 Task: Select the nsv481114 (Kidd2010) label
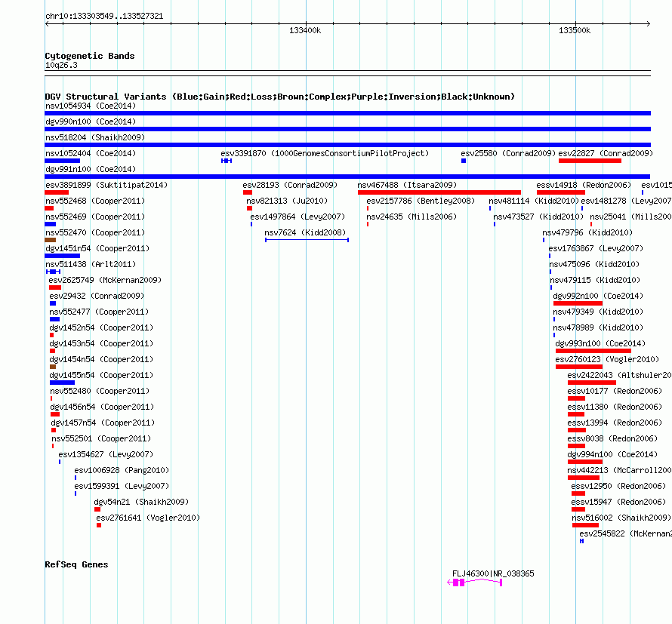click(534, 201)
